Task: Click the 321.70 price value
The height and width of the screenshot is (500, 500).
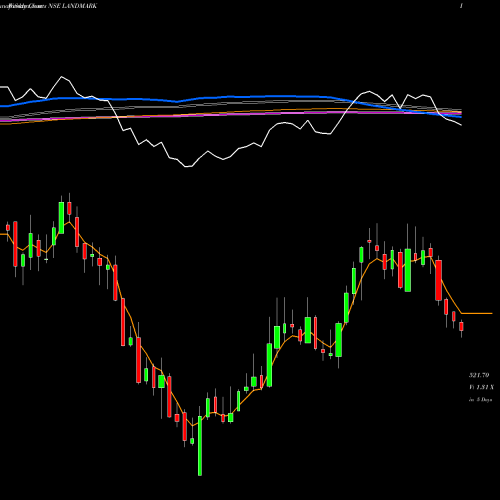Action: point(479,375)
